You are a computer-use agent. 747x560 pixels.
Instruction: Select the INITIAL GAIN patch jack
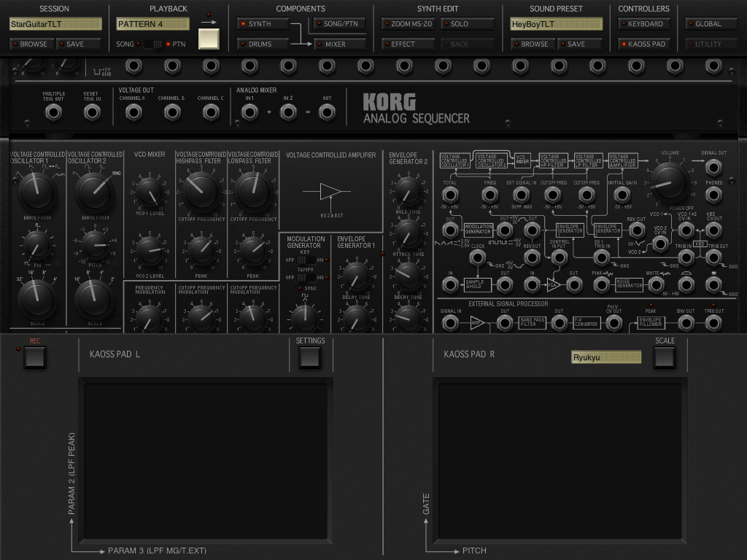tap(622, 195)
